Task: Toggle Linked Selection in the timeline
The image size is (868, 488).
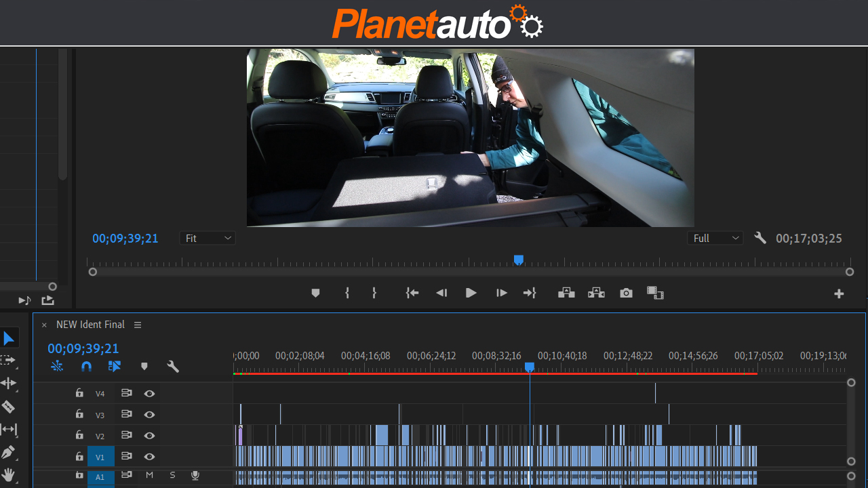Action: 115,367
